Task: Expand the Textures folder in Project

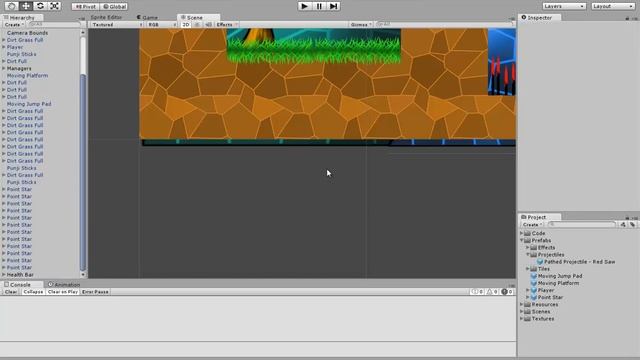Action: (521, 319)
